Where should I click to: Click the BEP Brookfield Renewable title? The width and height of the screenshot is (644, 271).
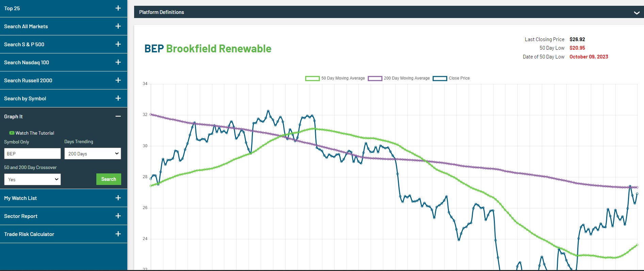pyautogui.click(x=208, y=49)
